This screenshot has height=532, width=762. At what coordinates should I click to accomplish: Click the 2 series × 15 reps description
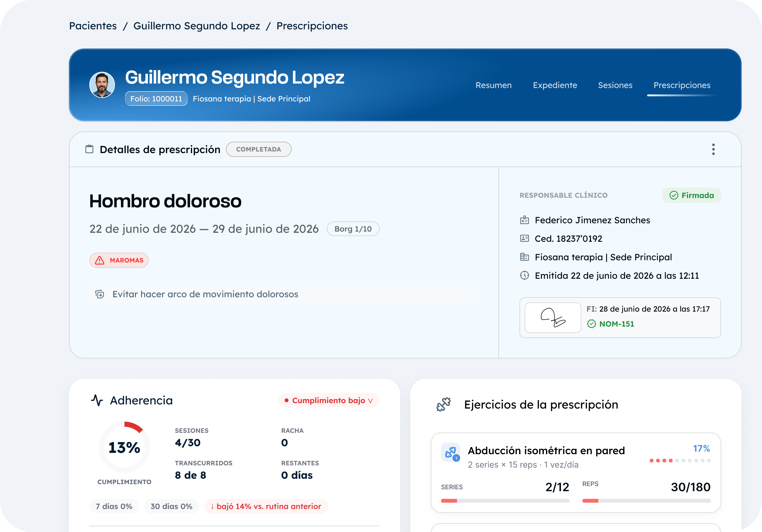pyautogui.click(x=523, y=465)
